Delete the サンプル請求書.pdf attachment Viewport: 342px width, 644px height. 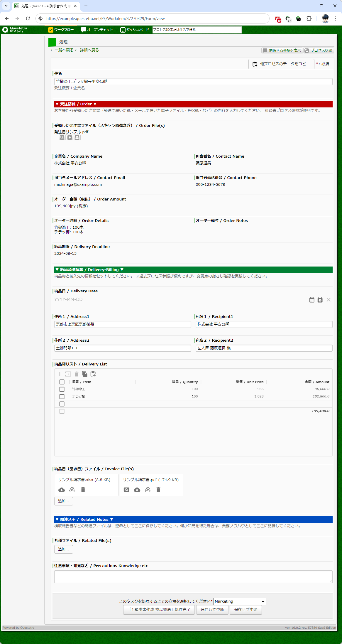[x=158, y=490]
